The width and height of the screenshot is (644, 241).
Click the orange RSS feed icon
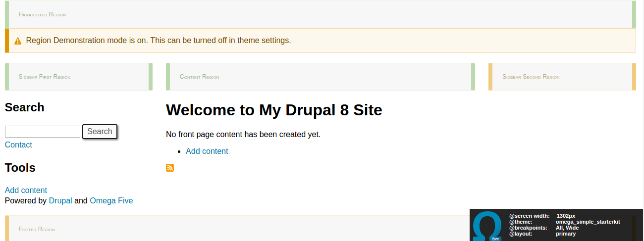pos(170,168)
